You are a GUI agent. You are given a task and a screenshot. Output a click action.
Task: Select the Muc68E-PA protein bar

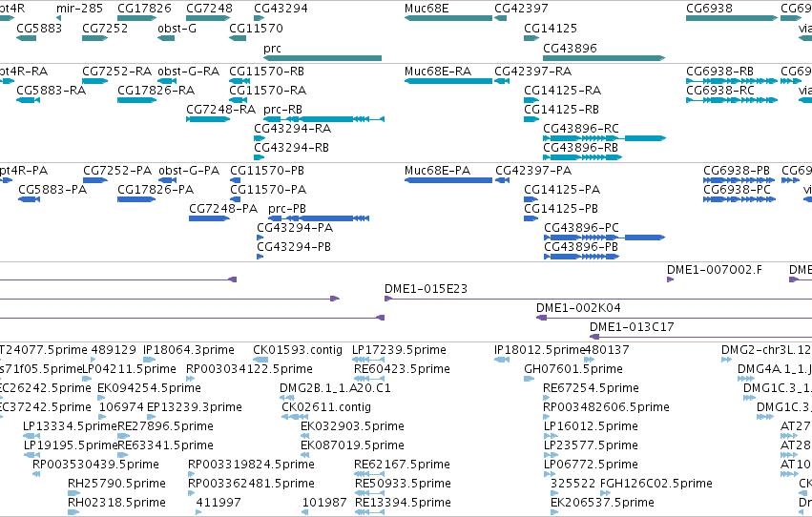pos(448,180)
